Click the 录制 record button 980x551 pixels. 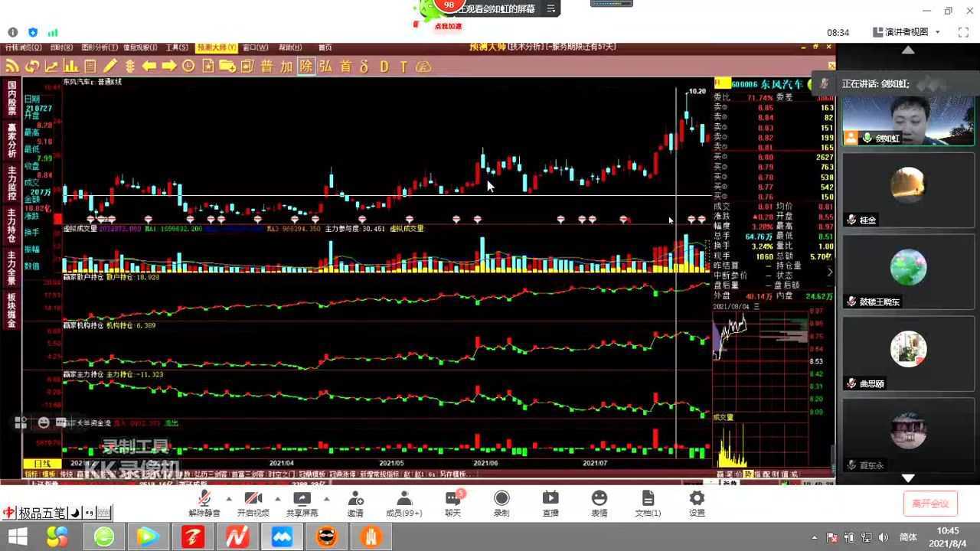click(501, 504)
